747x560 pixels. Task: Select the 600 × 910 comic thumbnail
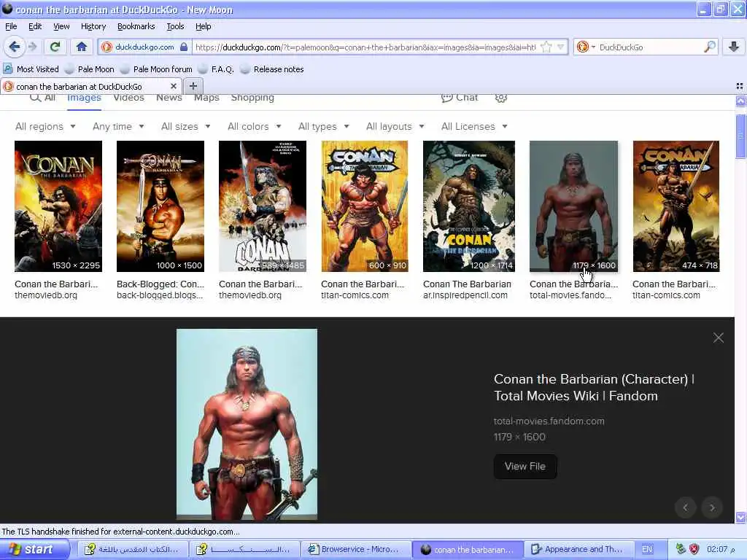[365, 206]
